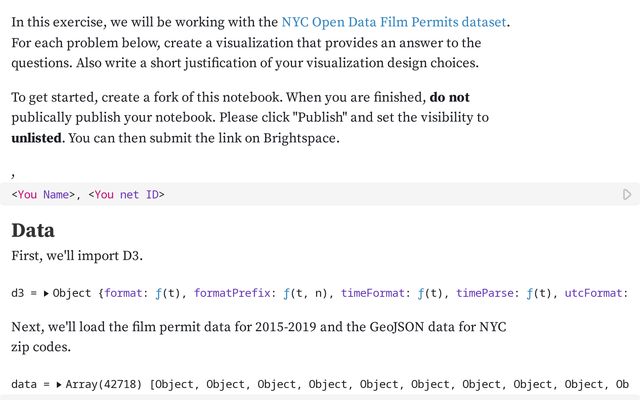This screenshot has width=640, height=400.
Task: Click the "First, we'll import D3." paragraph
Action: (x=77, y=256)
